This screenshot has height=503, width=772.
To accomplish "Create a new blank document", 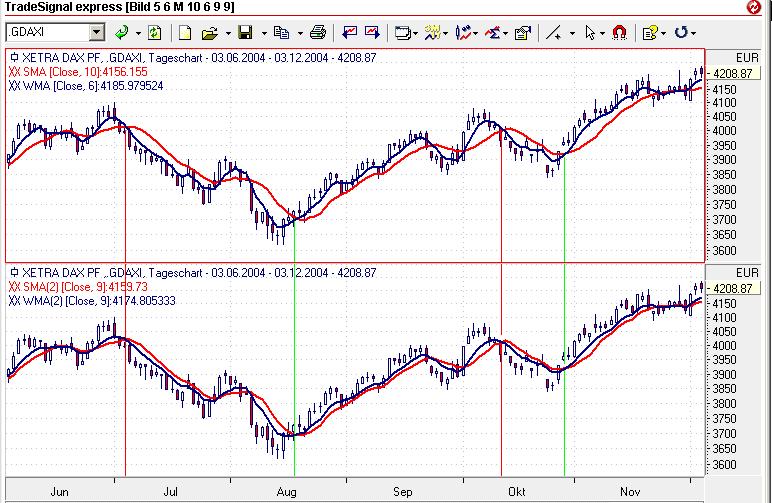I will click(x=185, y=33).
